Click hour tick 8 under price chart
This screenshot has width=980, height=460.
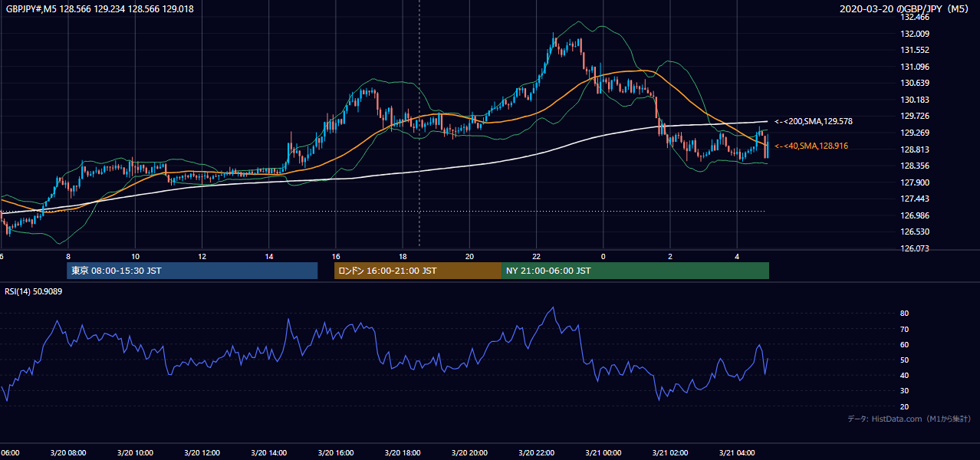68,257
